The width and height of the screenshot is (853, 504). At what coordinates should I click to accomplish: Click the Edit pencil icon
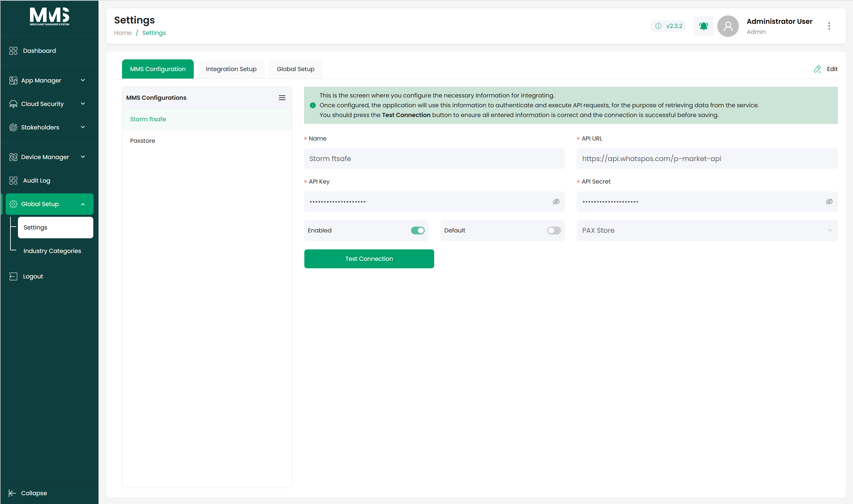click(x=817, y=69)
